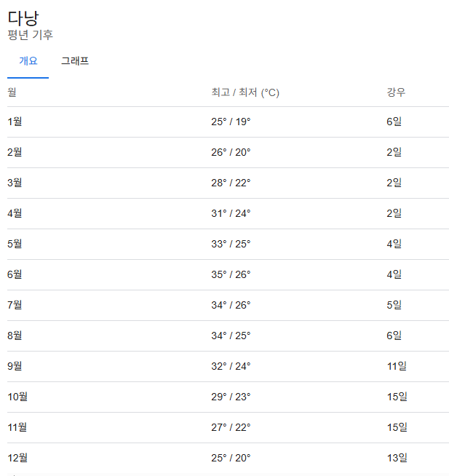Switch to the 그래프 tab
The width and height of the screenshot is (449, 476).
tap(75, 61)
